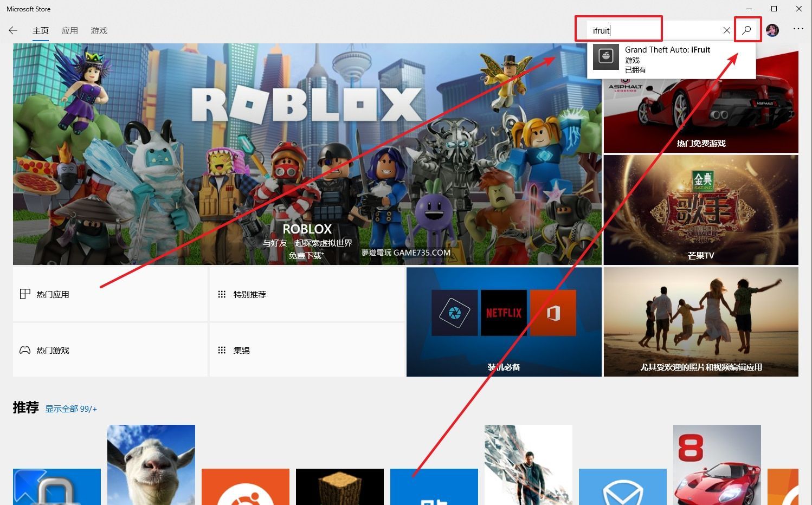Go to the 主页 tab
The height and width of the screenshot is (505, 812).
[41, 31]
